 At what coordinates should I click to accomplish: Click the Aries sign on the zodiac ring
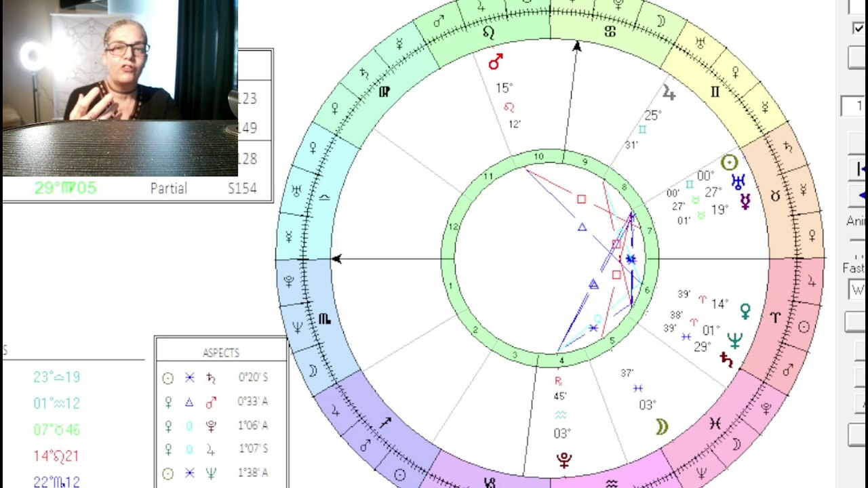tap(775, 317)
